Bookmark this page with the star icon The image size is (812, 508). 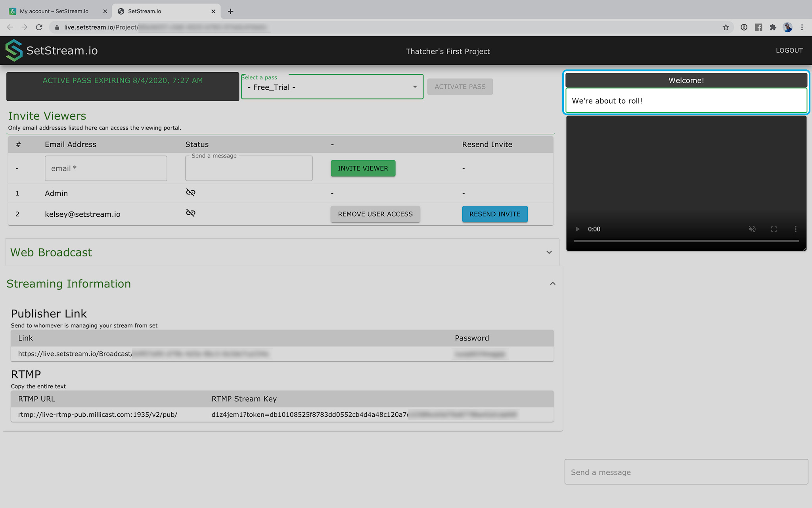[x=726, y=27]
